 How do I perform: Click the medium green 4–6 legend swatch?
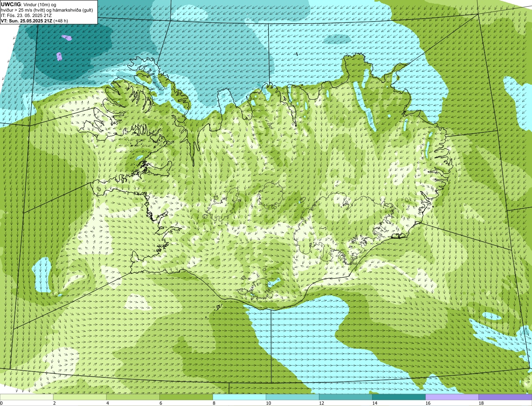[133, 397]
